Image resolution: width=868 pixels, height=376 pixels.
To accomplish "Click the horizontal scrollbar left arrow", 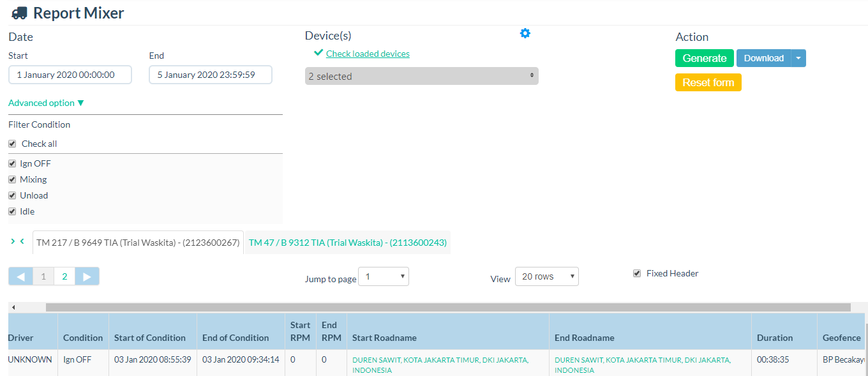I will 13,307.
